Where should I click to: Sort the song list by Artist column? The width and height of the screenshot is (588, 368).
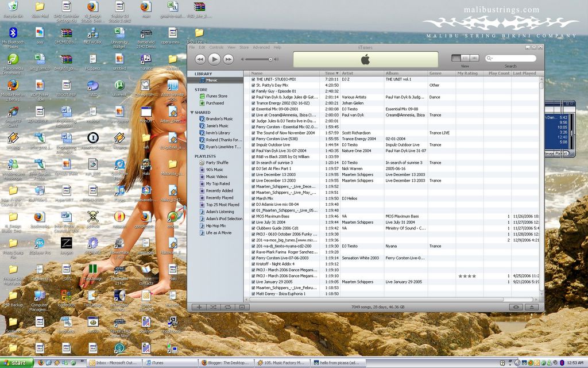pos(362,73)
